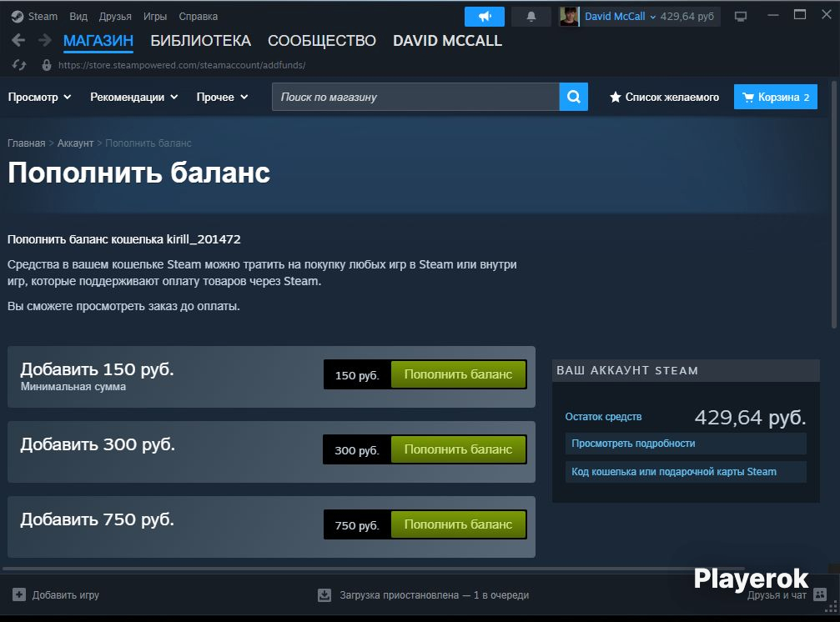Image resolution: width=840 pixels, height=622 pixels.
Task: Add 300 руб. with Пополнить баланс
Action: (458, 449)
